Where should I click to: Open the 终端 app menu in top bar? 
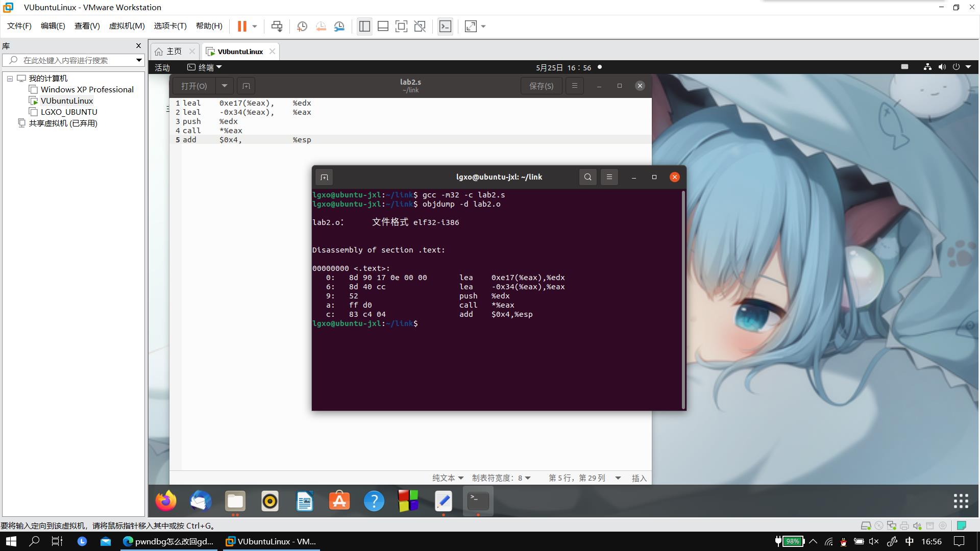[205, 67]
